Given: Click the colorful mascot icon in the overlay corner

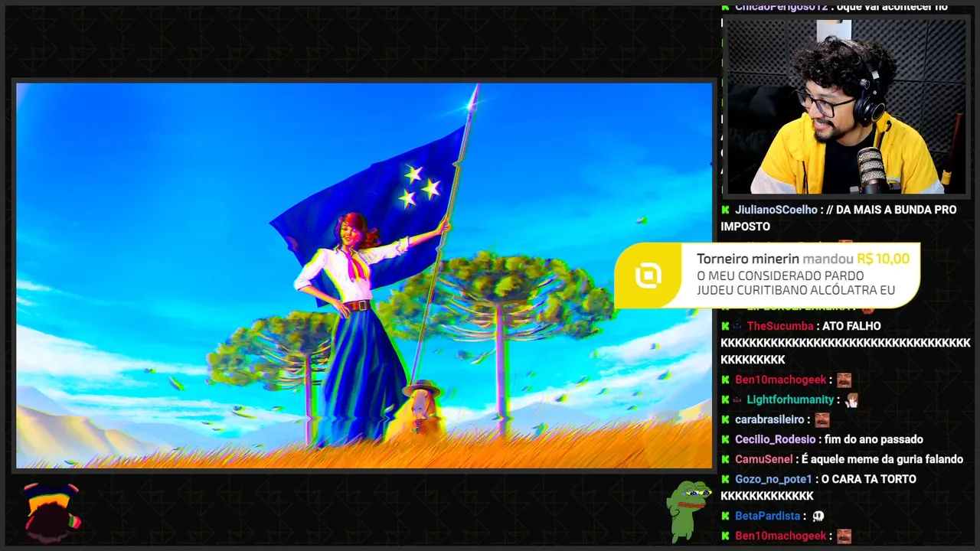Looking at the screenshot, I should [51, 511].
